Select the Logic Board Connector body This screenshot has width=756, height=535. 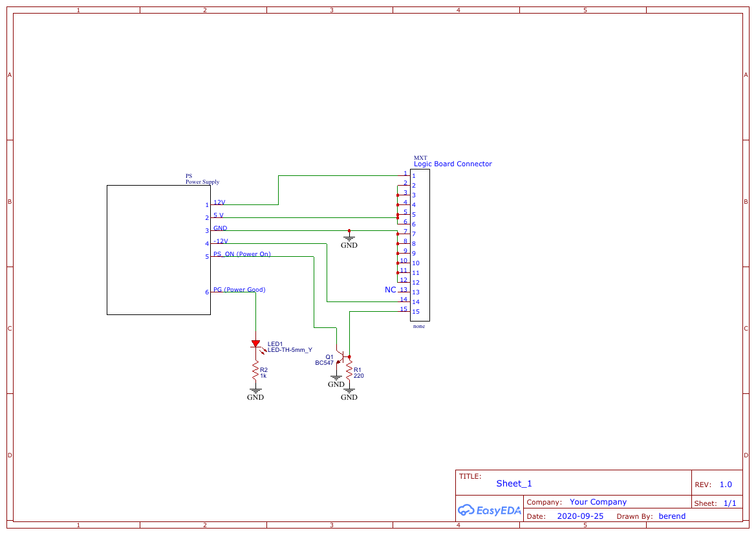[420, 245]
